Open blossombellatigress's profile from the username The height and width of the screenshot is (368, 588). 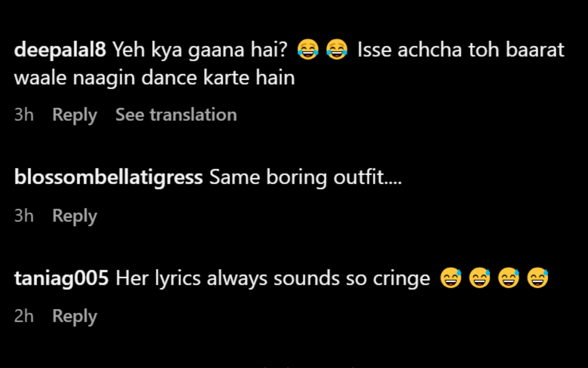(108, 177)
